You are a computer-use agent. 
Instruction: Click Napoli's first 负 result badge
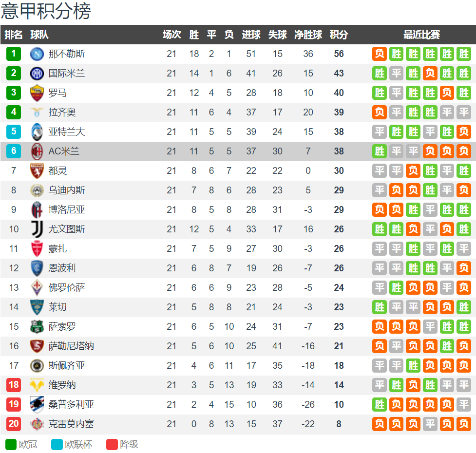tap(380, 54)
